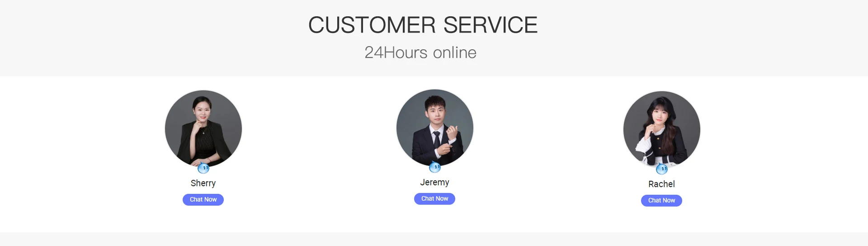The image size is (868, 246).
Task: Click the blue chat icon under Jeremy's photo
Action: [435, 167]
